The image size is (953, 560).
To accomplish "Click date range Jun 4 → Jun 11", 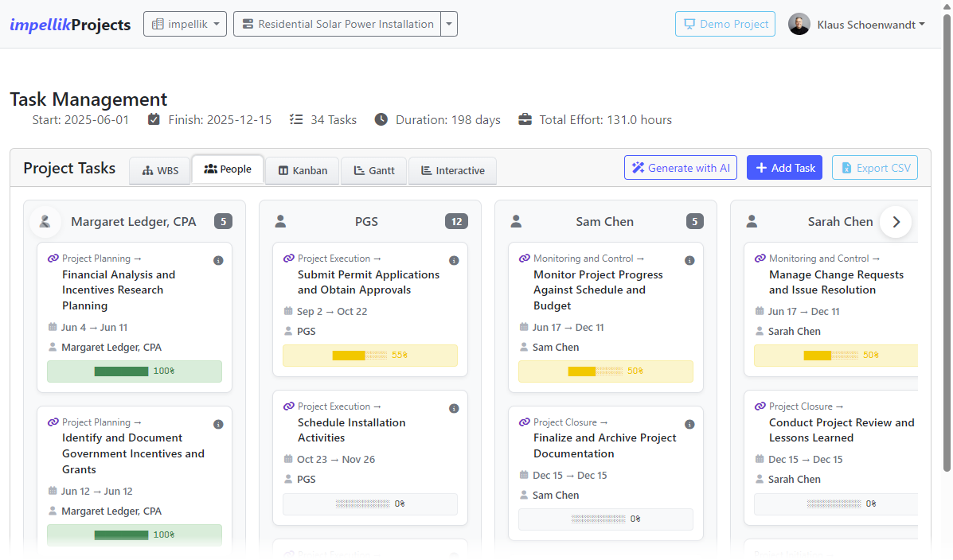I will [94, 328].
